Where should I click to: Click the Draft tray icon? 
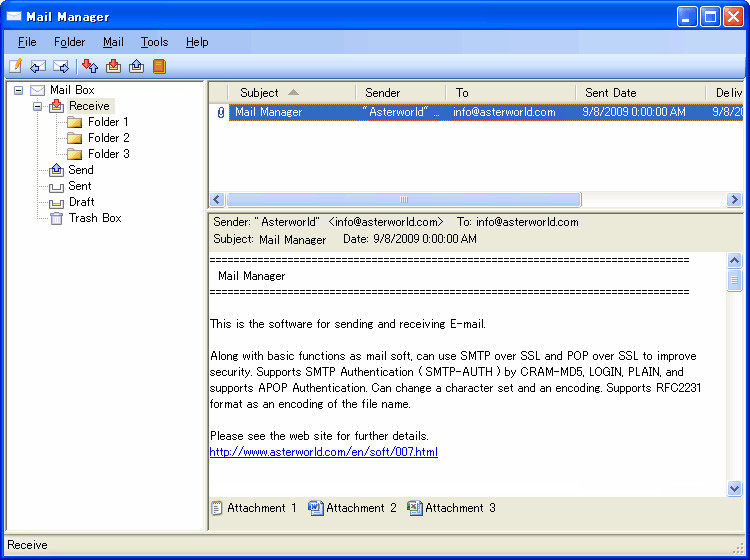pos(56,204)
